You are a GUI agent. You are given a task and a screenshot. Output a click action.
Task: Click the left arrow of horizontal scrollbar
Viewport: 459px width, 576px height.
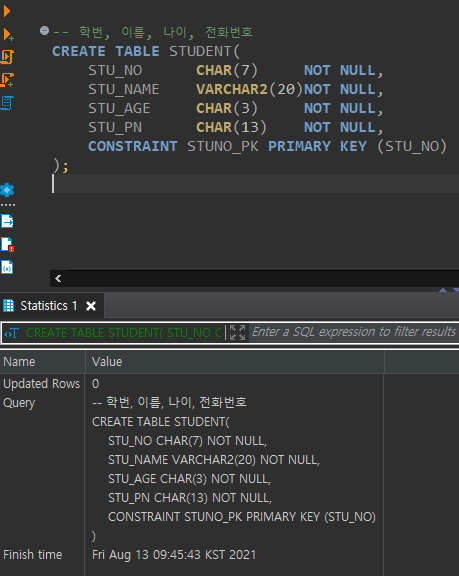[58, 278]
